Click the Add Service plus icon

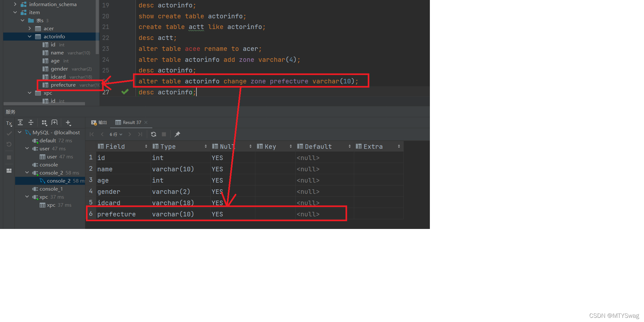tap(68, 123)
